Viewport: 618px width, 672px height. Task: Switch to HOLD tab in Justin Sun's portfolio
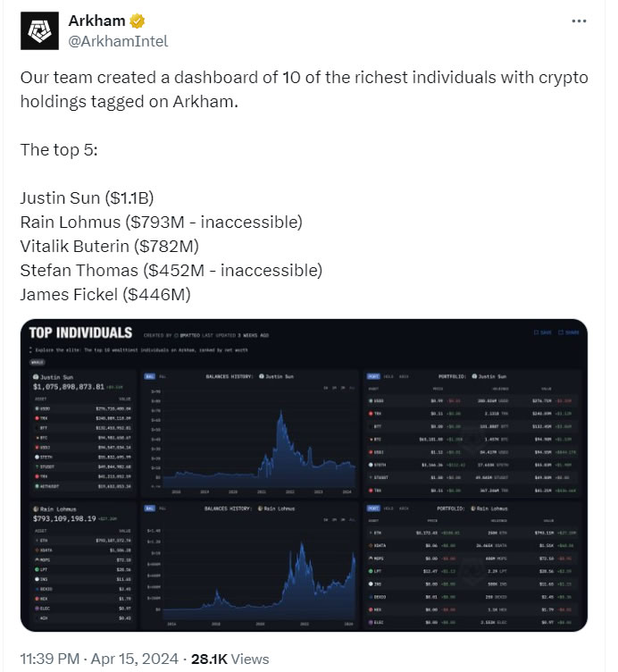coord(390,376)
